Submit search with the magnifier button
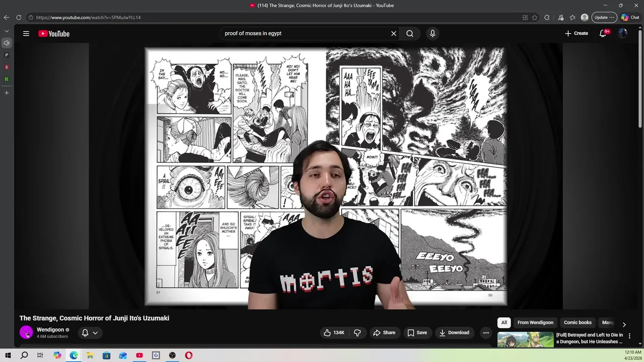This screenshot has height=362, width=644. pyautogui.click(x=410, y=34)
